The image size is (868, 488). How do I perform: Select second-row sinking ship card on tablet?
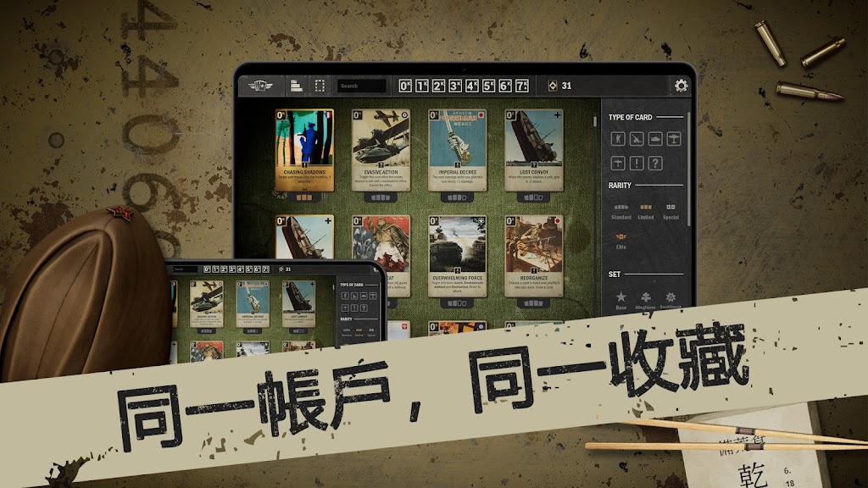(304, 237)
